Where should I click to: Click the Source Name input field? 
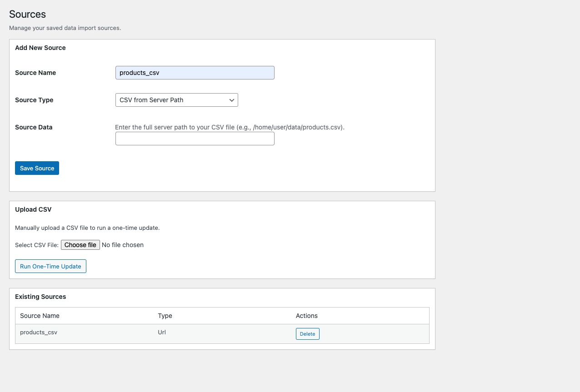pyautogui.click(x=195, y=73)
